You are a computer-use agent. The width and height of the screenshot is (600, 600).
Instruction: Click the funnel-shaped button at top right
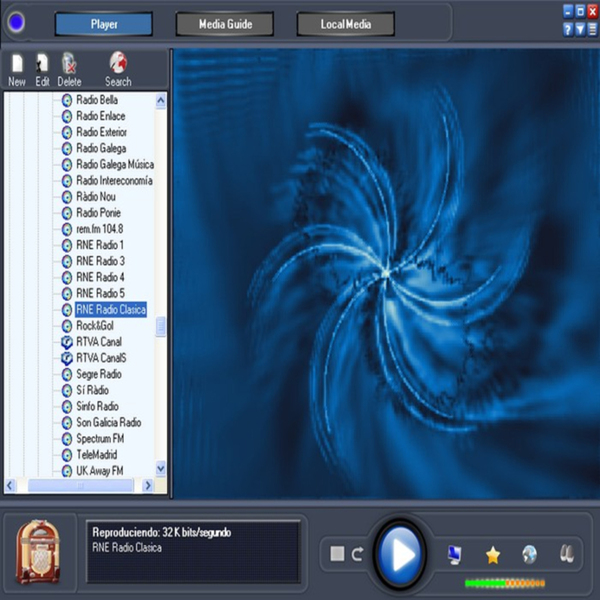pyautogui.click(x=580, y=29)
